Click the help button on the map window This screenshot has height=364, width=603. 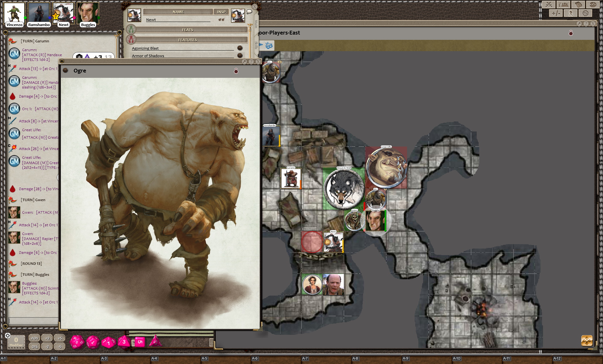coord(586,24)
